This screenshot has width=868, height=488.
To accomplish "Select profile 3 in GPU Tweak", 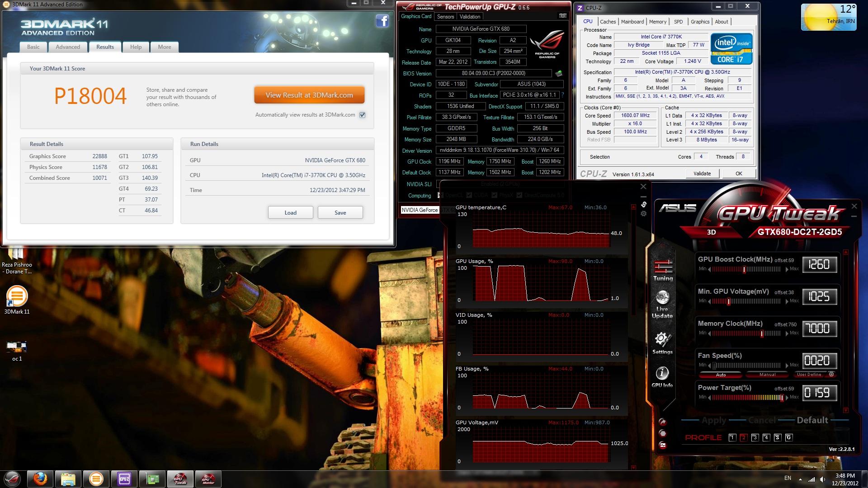I will [x=755, y=437].
